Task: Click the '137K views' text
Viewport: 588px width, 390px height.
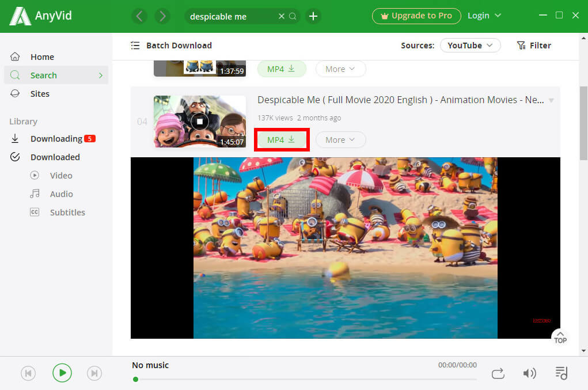Action: (275, 118)
